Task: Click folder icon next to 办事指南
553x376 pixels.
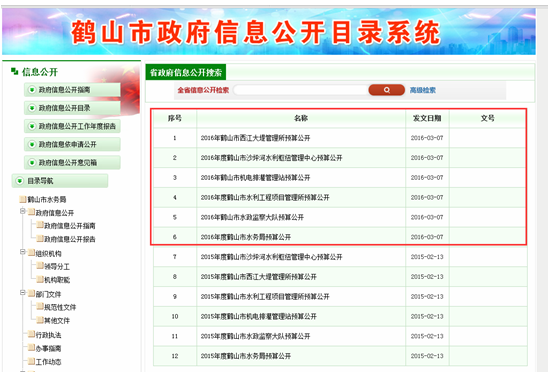Action: (32, 347)
